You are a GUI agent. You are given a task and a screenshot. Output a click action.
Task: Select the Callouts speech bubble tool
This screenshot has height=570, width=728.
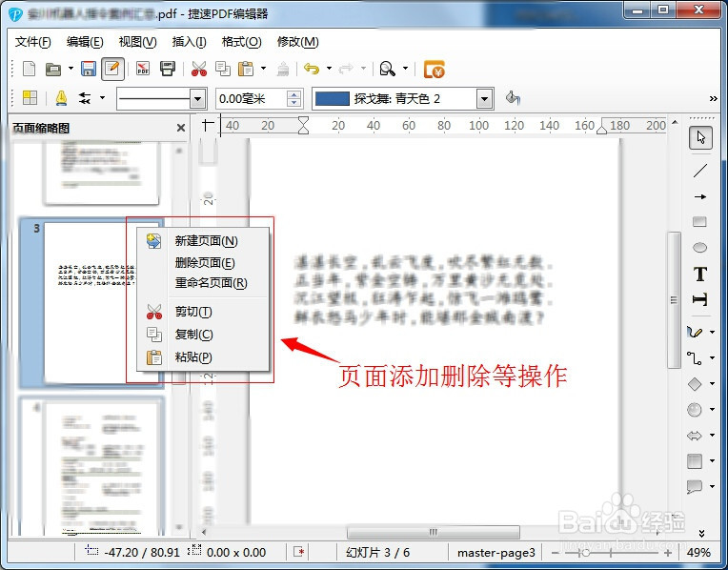(x=694, y=486)
